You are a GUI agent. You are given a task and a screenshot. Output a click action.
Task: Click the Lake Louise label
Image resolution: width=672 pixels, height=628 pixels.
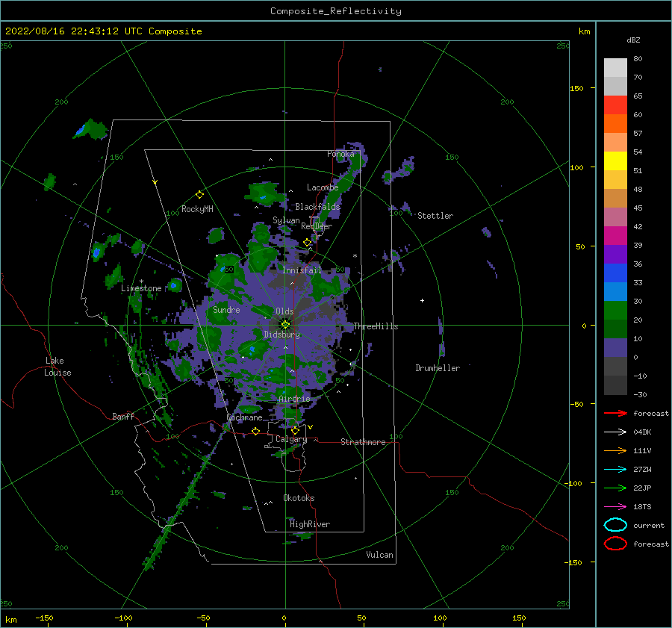coord(57,367)
